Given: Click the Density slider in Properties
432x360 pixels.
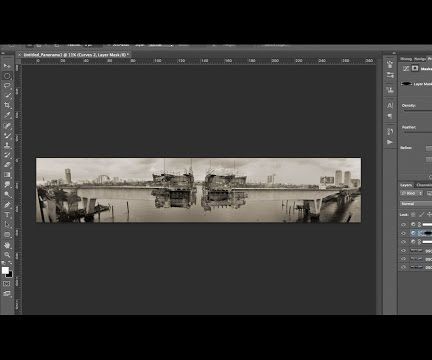Looking at the screenshot, I should pyautogui.click(x=418, y=111).
